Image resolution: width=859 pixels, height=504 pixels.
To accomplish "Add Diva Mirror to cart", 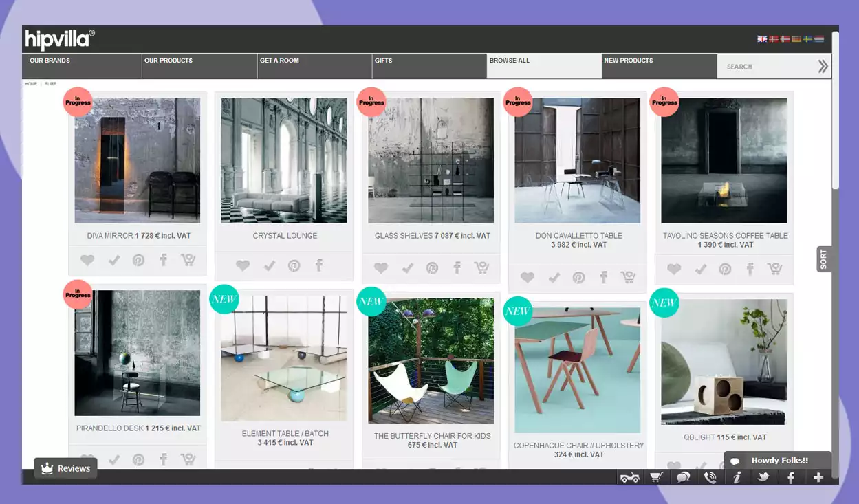I will 188,260.
